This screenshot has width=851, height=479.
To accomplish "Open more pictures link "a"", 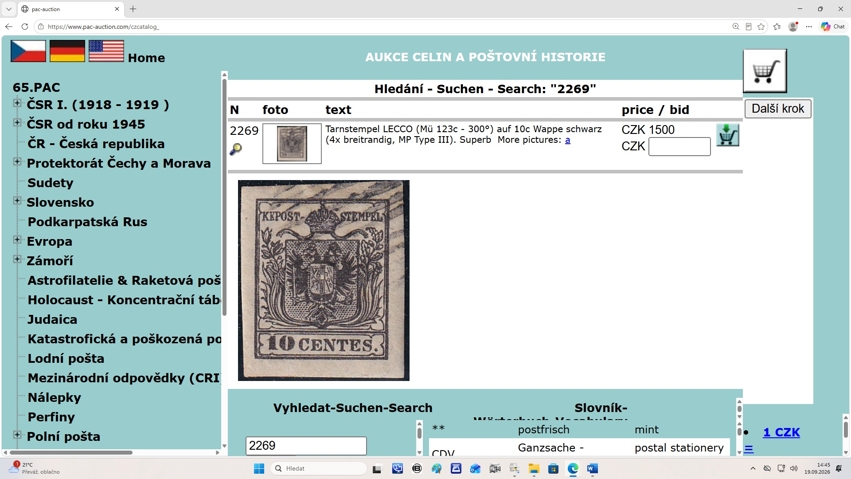I will tap(568, 140).
